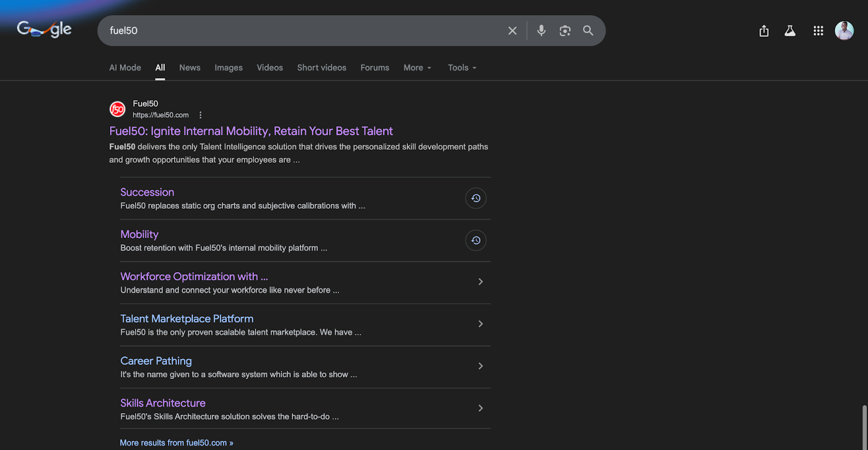Click 'Understand and connect your workforce' description

pos(229,290)
